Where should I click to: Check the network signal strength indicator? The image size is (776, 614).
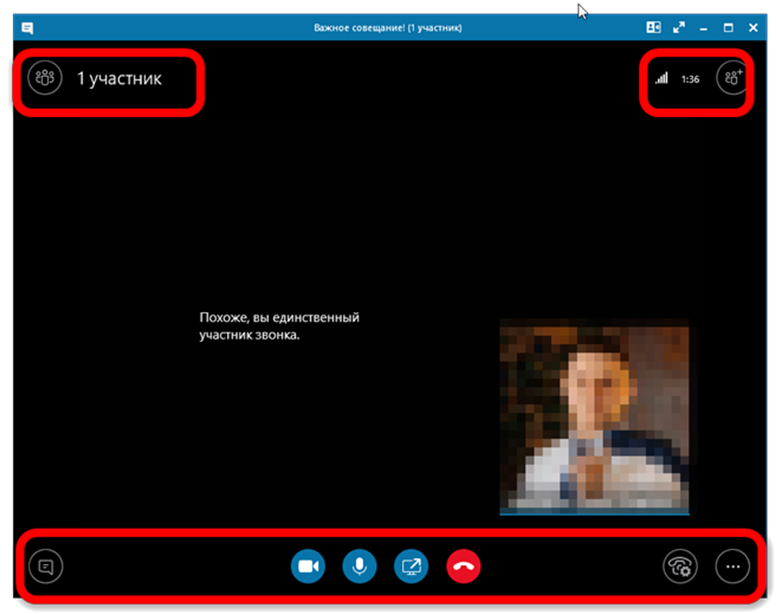[x=662, y=78]
